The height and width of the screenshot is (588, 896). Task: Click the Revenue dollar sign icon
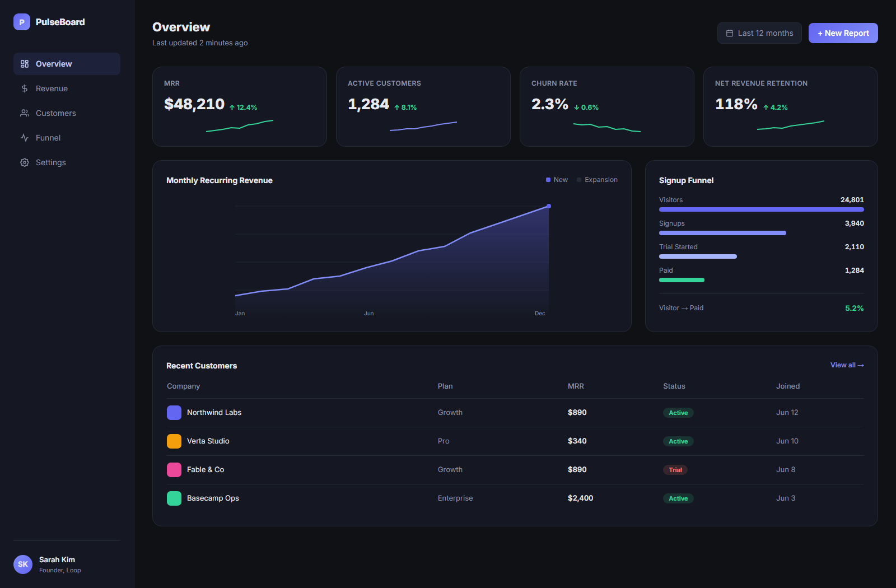click(25, 88)
